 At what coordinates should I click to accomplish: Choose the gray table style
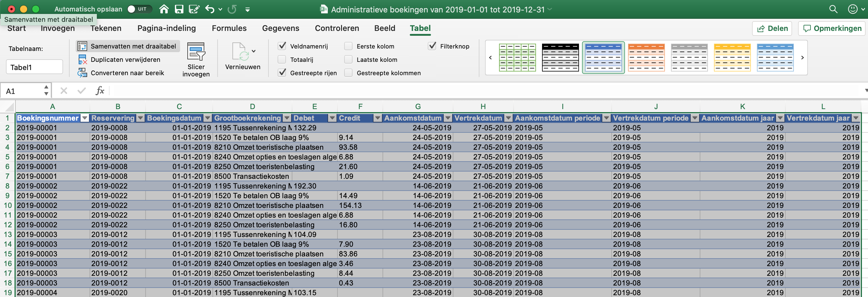click(689, 57)
